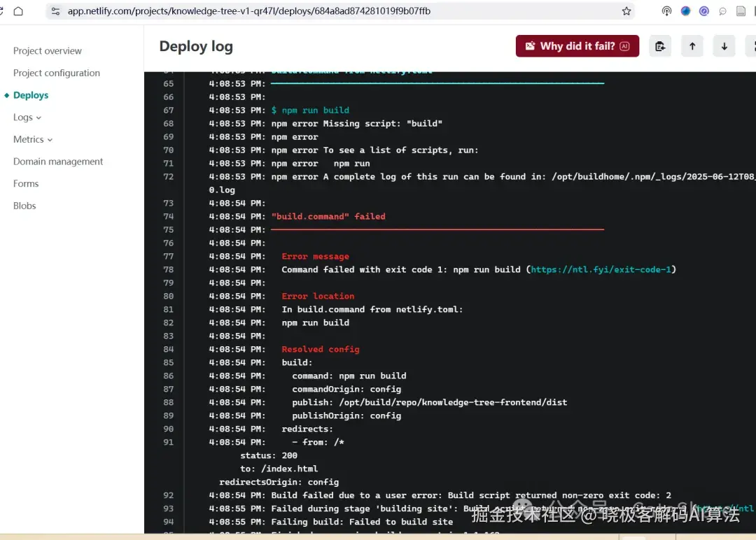Click 'npm error Missing script: "build"' line
This screenshot has width=756, height=540.
tap(356, 123)
